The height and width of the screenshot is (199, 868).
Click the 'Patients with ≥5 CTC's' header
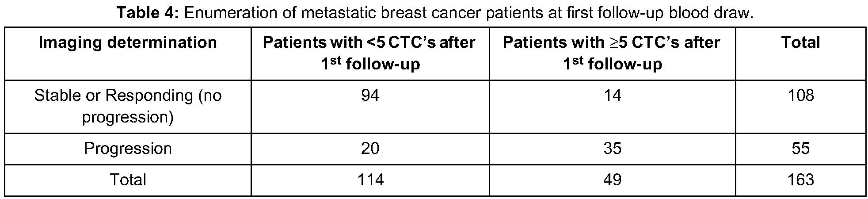[x=612, y=42]
